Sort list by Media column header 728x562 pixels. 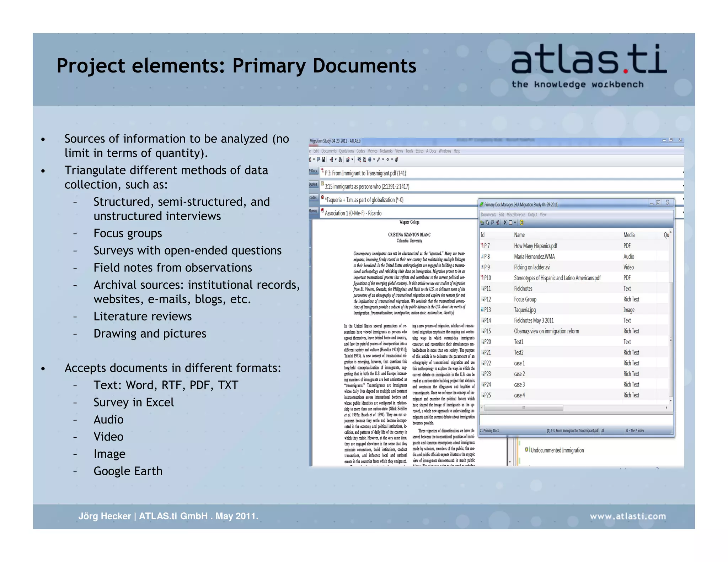(x=628, y=235)
